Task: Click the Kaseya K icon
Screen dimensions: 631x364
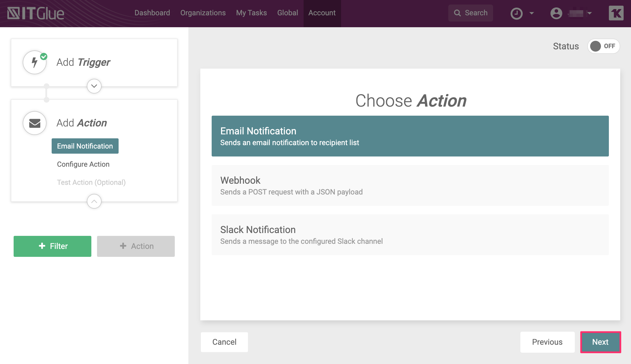Action: click(616, 13)
